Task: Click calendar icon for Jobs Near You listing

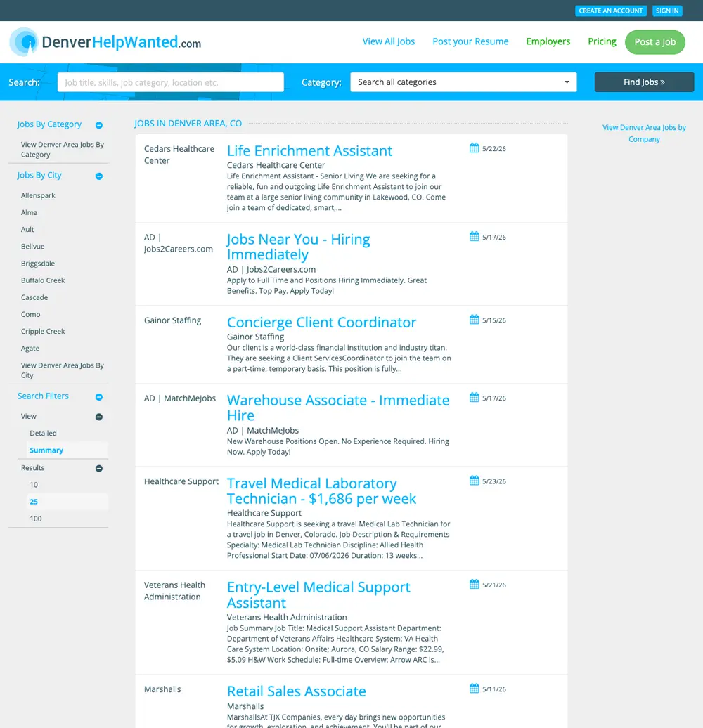Action: tap(474, 236)
